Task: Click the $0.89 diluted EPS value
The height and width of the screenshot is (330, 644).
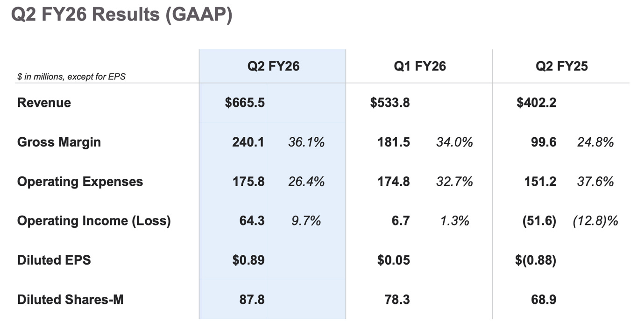Action: coord(248,260)
